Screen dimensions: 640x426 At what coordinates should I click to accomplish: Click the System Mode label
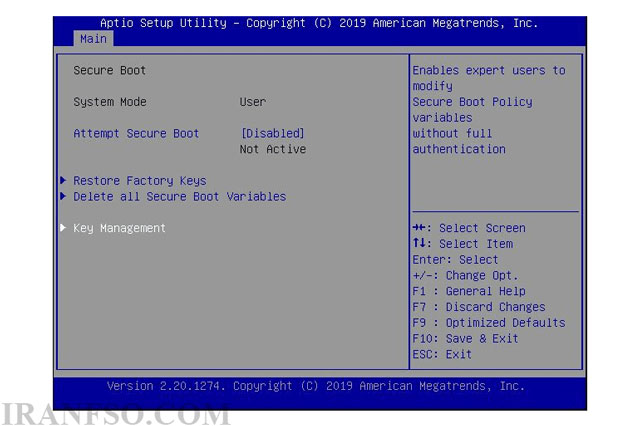[110, 102]
